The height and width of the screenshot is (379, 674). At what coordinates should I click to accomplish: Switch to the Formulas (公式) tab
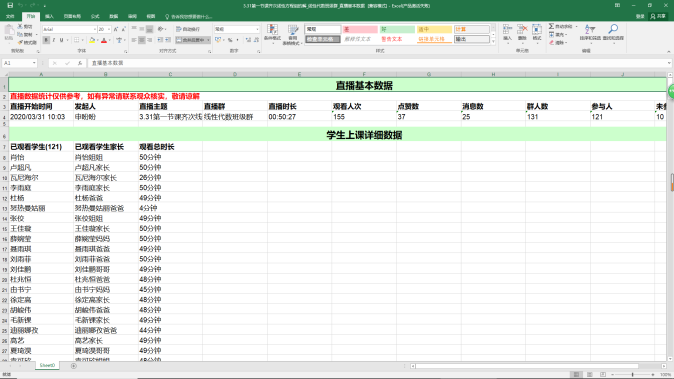[x=95, y=16]
